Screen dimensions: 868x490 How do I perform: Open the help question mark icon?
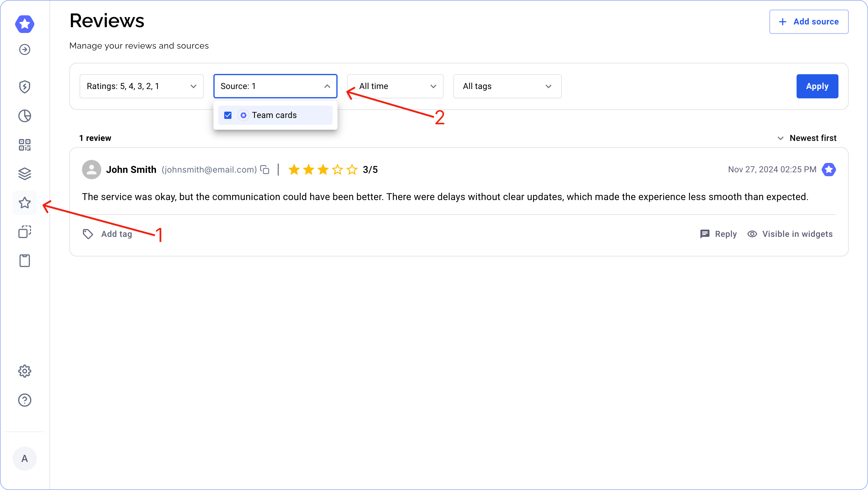25,400
